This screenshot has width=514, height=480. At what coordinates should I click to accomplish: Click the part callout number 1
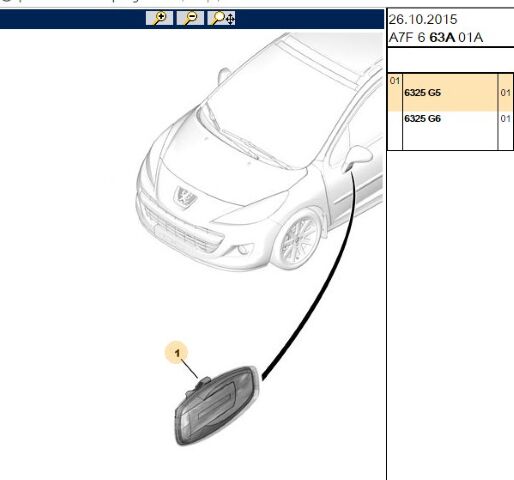[177, 353]
